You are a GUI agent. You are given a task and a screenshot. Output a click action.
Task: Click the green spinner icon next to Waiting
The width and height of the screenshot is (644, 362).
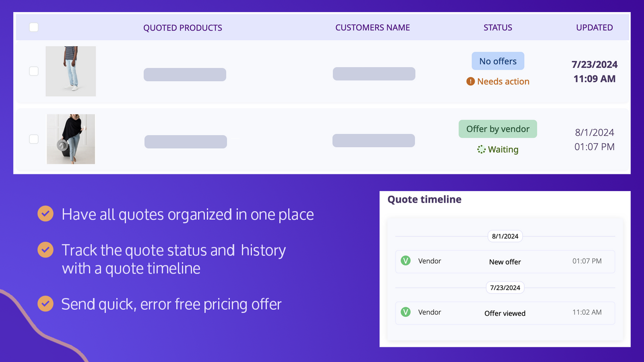click(x=481, y=149)
